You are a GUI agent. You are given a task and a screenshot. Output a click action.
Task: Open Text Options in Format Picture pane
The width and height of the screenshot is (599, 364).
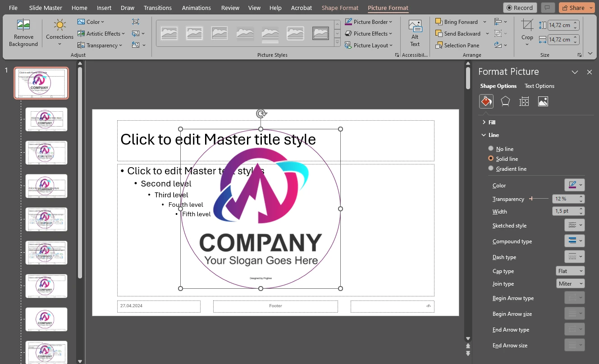click(x=539, y=86)
